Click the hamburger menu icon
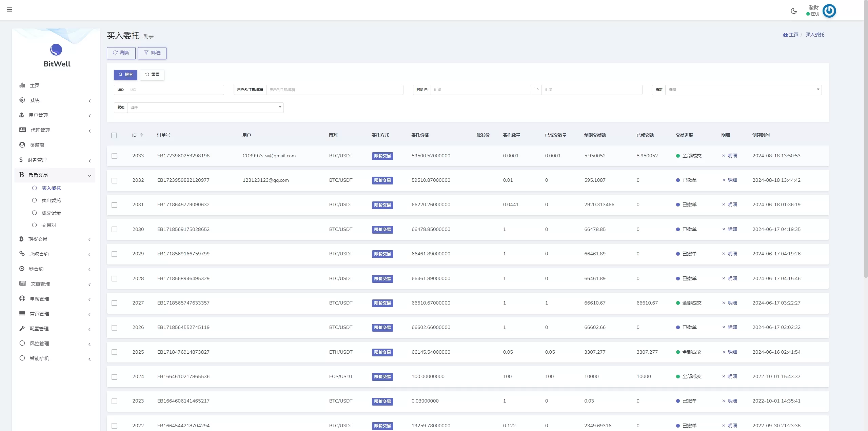868x431 pixels. tap(9, 9)
